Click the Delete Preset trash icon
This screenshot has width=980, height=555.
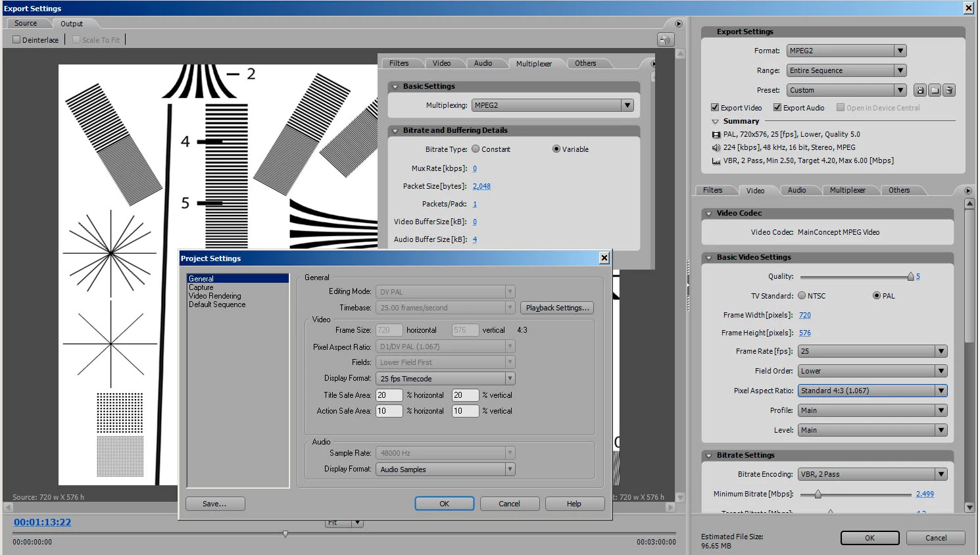pos(949,90)
